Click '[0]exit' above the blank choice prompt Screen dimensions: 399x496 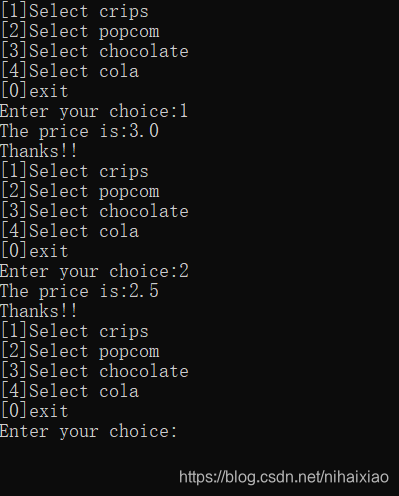(x=35, y=412)
